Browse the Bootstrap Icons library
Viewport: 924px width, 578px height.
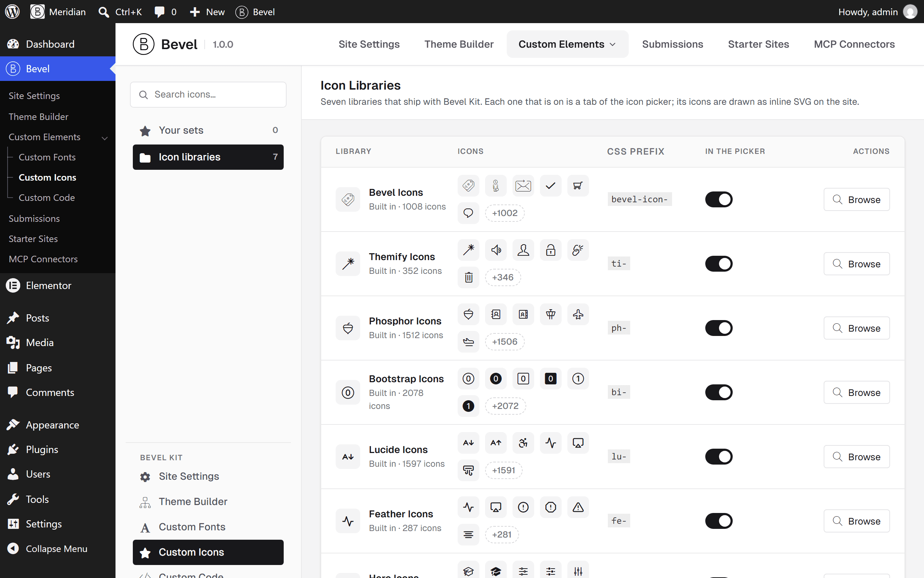pyautogui.click(x=857, y=392)
